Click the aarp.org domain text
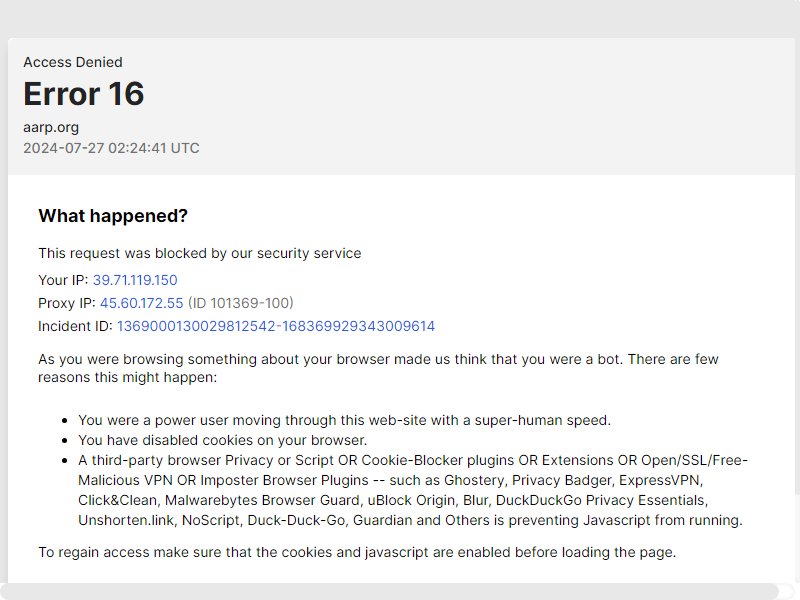800x600 pixels. pyautogui.click(x=51, y=128)
